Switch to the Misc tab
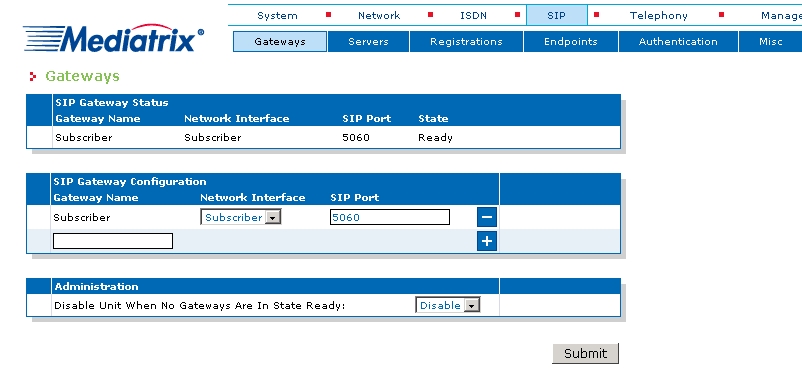 click(771, 41)
